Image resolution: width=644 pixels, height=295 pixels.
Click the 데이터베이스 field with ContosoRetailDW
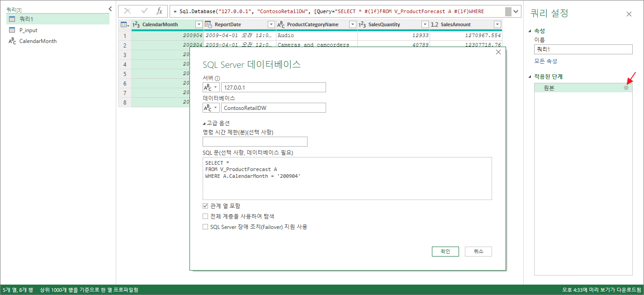click(x=273, y=108)
